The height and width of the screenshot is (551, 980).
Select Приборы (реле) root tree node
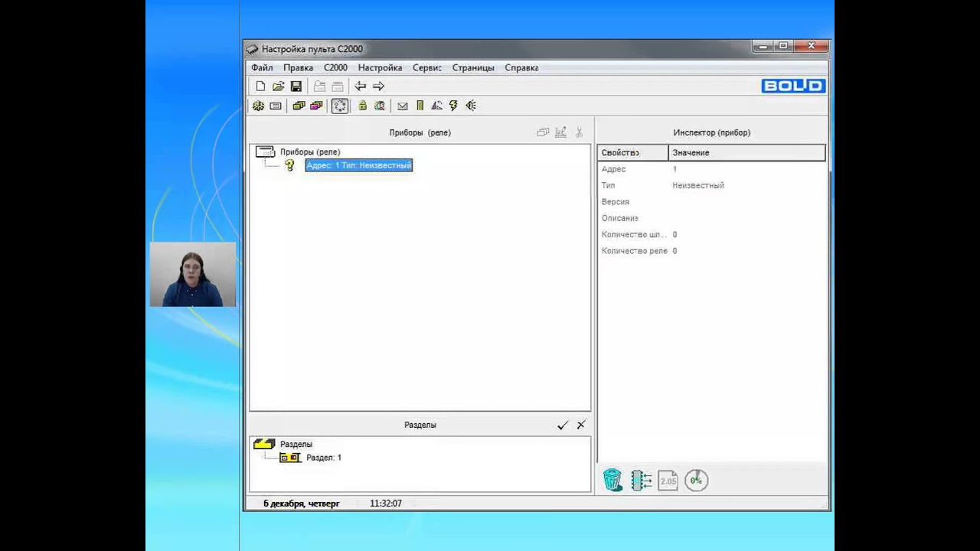[310, 152]
